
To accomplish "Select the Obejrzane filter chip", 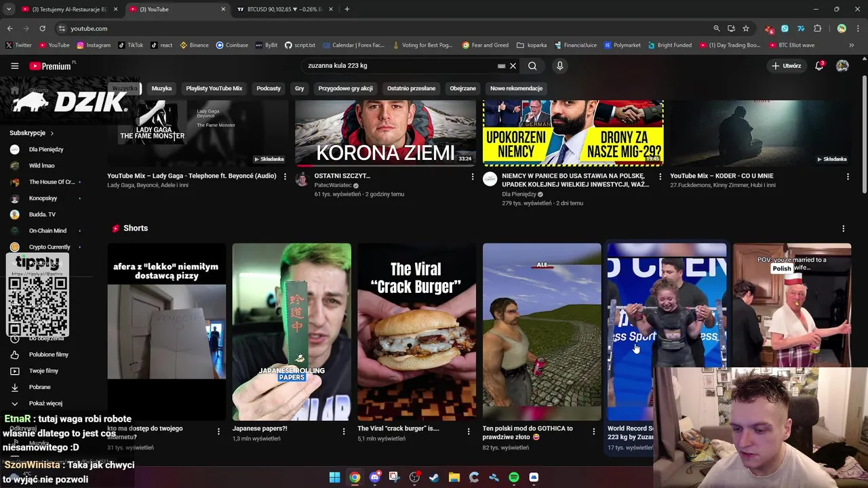I will 462,88.
